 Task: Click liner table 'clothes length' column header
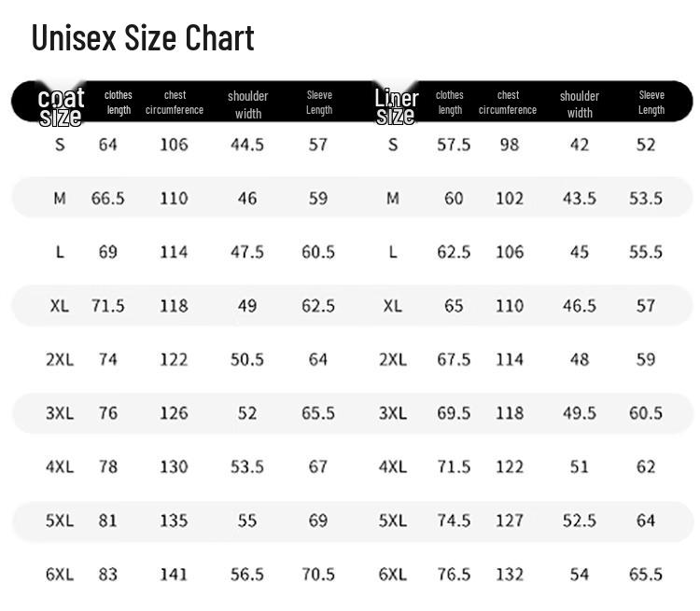tap(450, 103)
